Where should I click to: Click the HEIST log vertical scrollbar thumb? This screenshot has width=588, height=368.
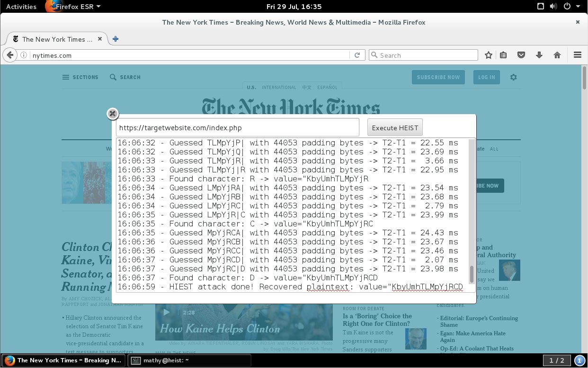(x=472, y=274)
